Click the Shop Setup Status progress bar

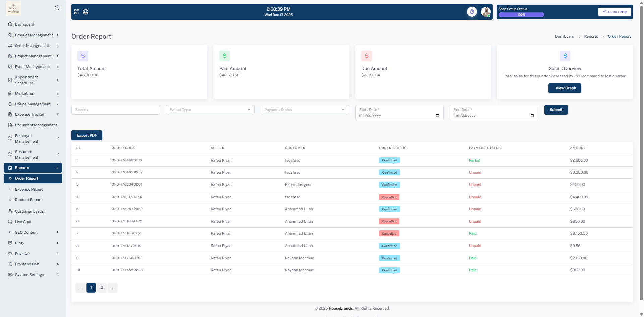point(521,15)
